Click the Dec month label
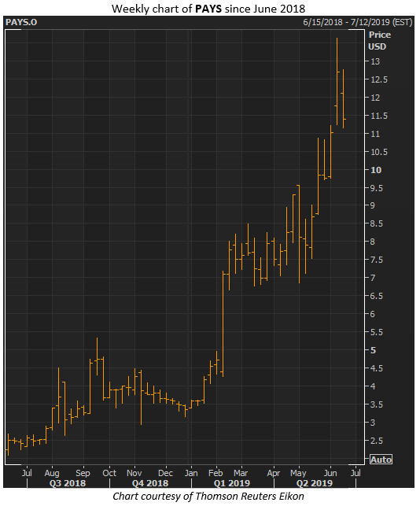420x506 pixels. click(165, 473)
